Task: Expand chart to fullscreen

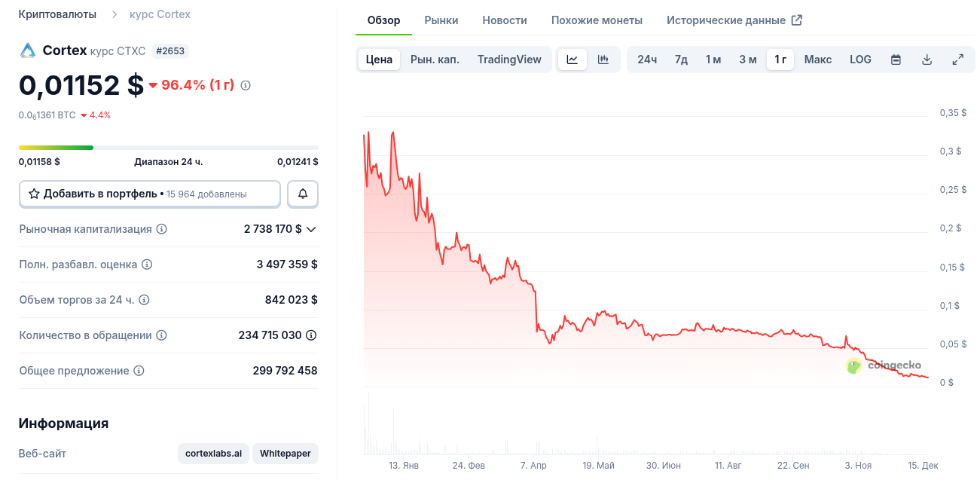Action: click(957, 58)
